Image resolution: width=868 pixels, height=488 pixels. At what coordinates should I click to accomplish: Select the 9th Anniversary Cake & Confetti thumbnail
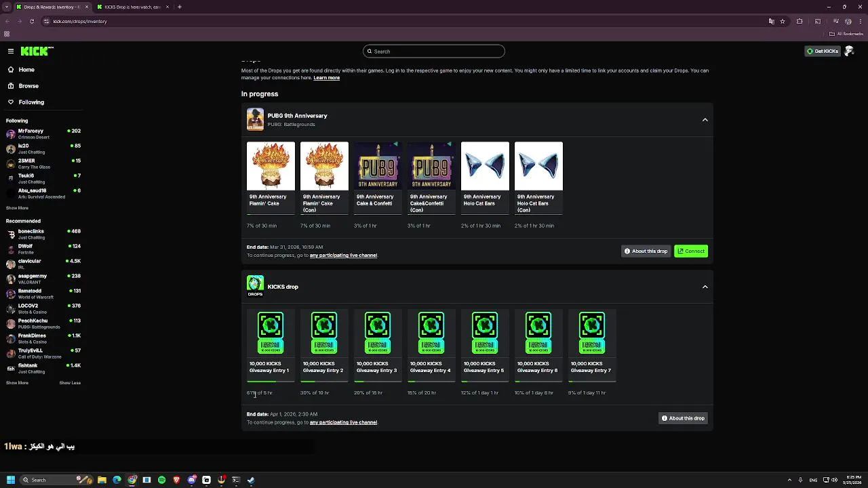pyautogui.click(x=378, y=166)
